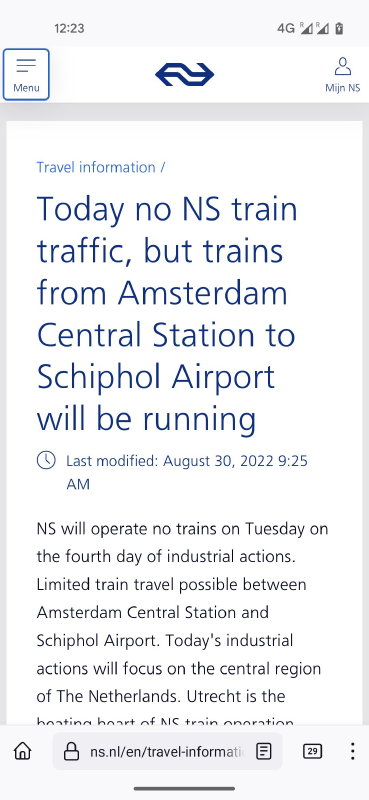Tap the 4G network indicator

286,29
